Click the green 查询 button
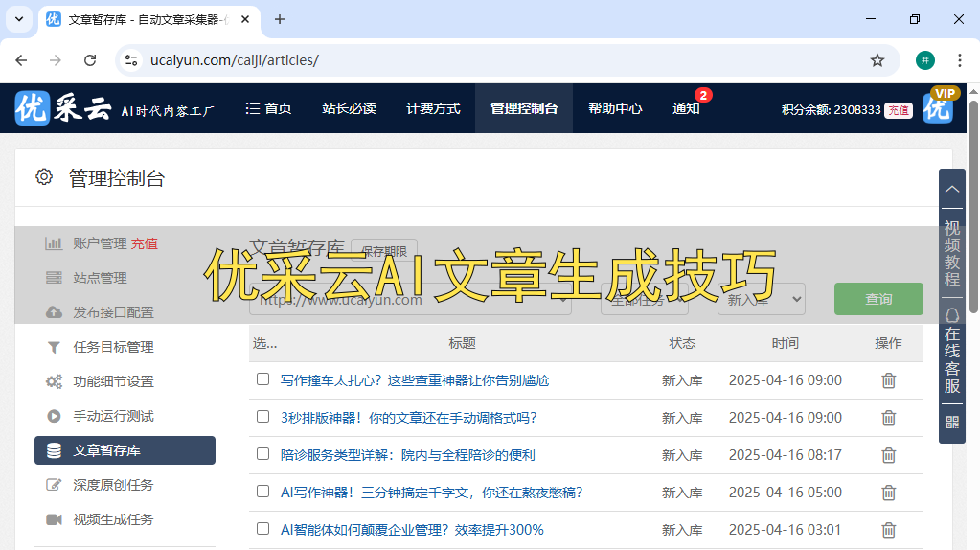 click(x=878, y=299)
